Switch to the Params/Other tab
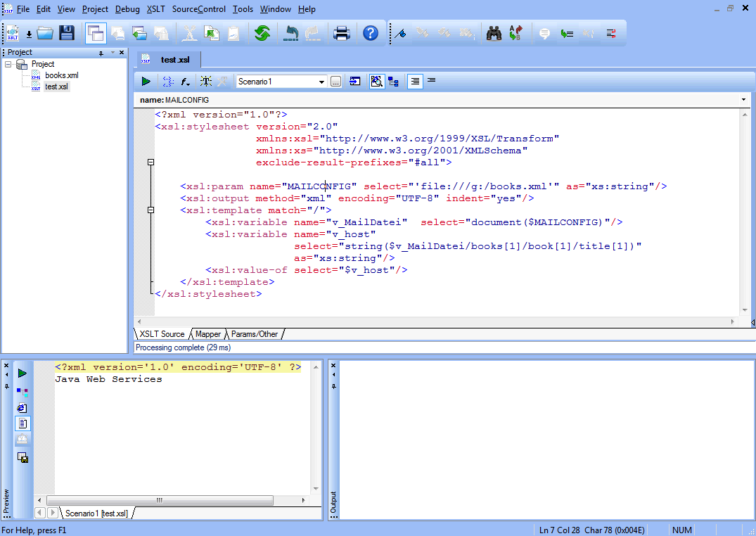The image size is (756, 536). coord(254,334)
